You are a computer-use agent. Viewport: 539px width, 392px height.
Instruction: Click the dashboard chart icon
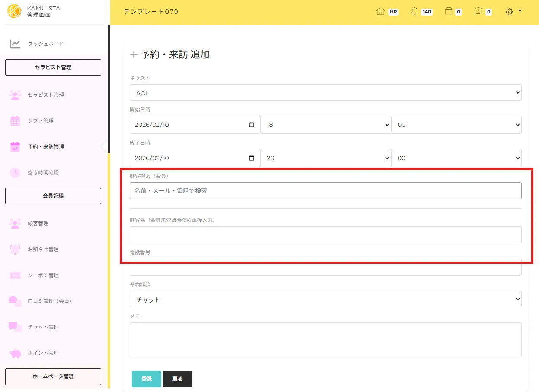click(x=15, y=44)
